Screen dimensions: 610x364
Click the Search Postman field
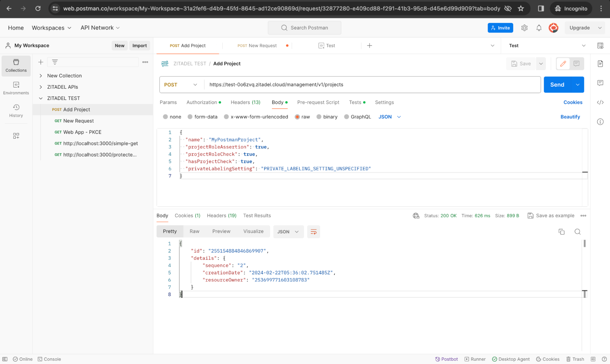(304, 28)
